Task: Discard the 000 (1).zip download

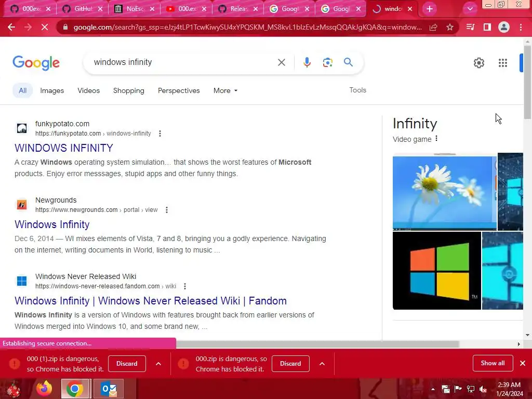Action: [127, 363]
